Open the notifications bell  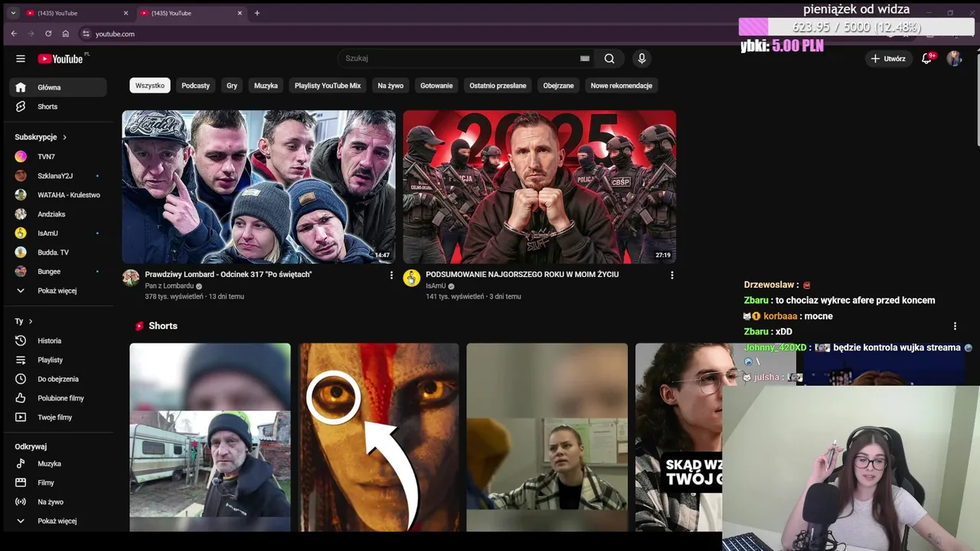pos(926,58)
